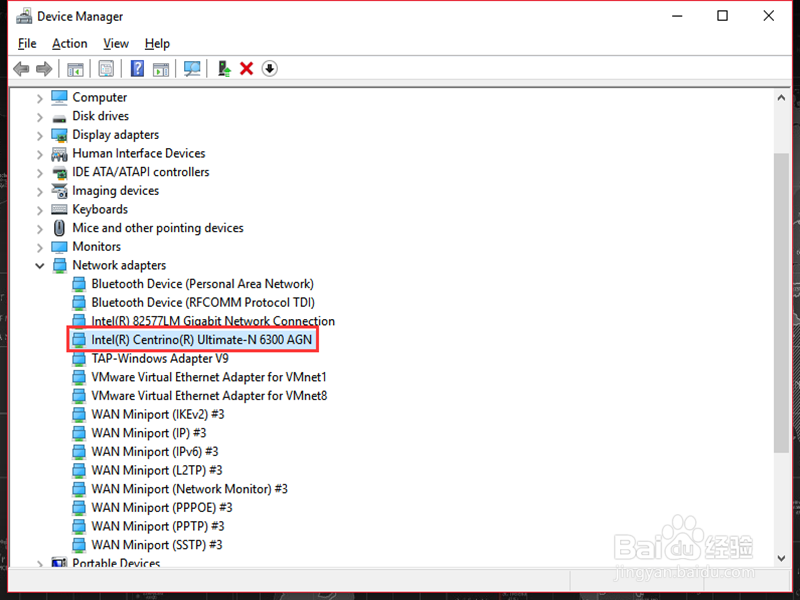The image size is (800, 600).
Task: Collapse the Network adapters node
Action: (40, 266)
